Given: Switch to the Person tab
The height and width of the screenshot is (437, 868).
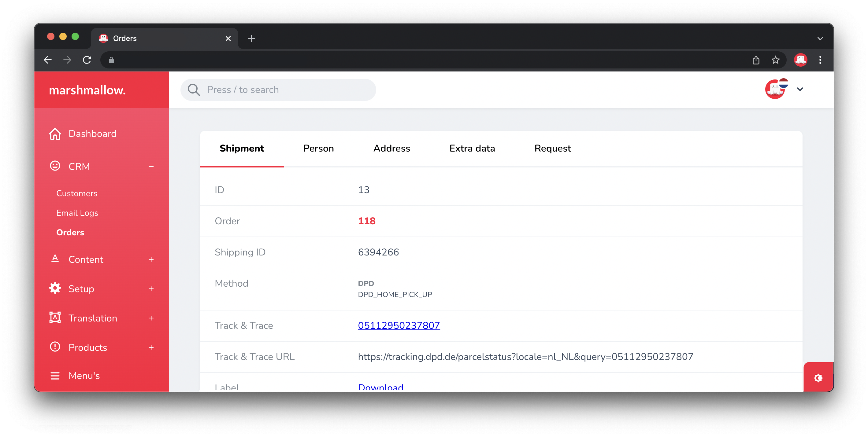Looking at the screenshot, I should point(318,148).
